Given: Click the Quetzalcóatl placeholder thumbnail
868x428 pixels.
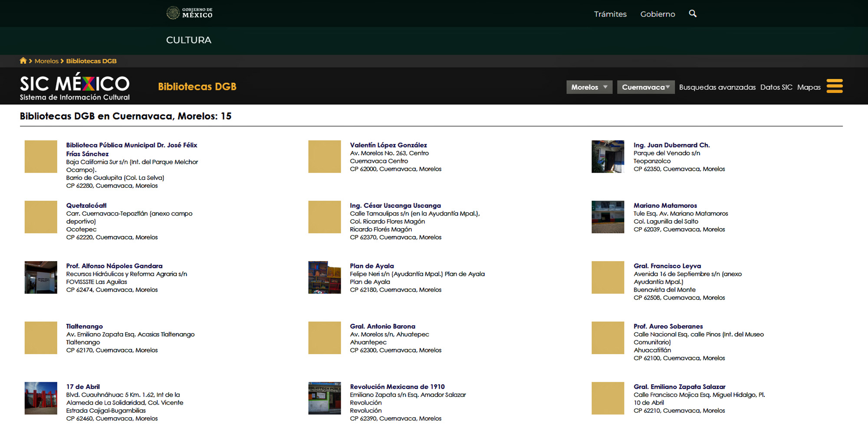Looking at the screenshot, I should click(x=41, y=217).
